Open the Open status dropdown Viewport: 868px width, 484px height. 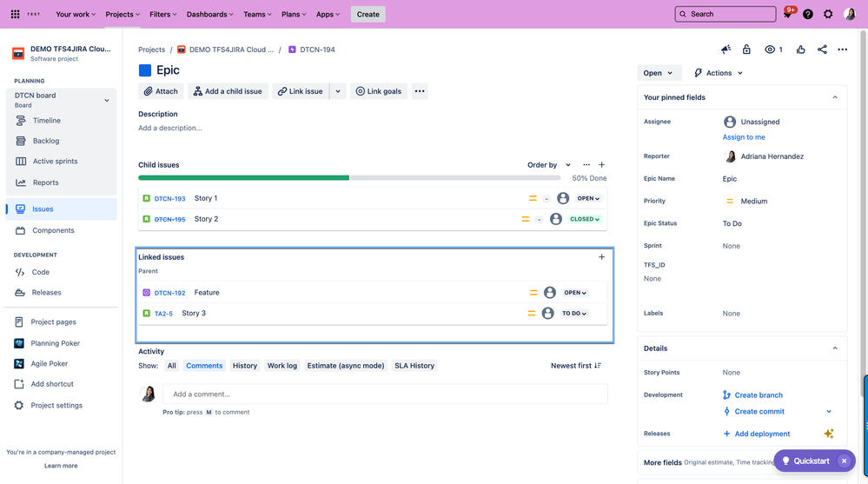point(659,73)
